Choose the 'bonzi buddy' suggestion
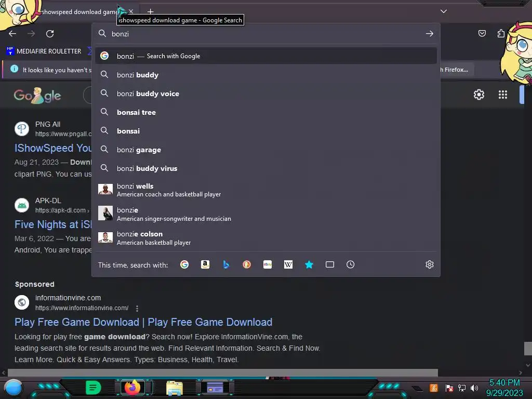 [266, 75]
